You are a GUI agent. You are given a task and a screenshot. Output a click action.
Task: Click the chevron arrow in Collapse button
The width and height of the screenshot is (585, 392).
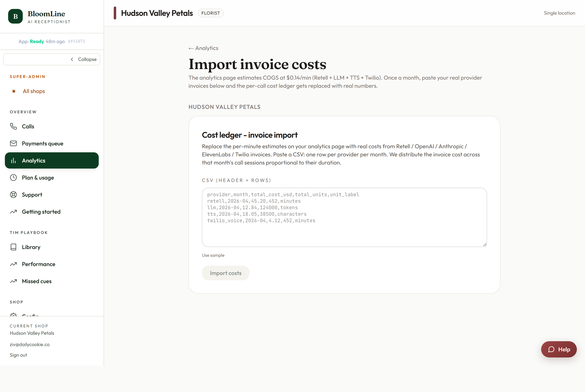(x=72, y=59)
